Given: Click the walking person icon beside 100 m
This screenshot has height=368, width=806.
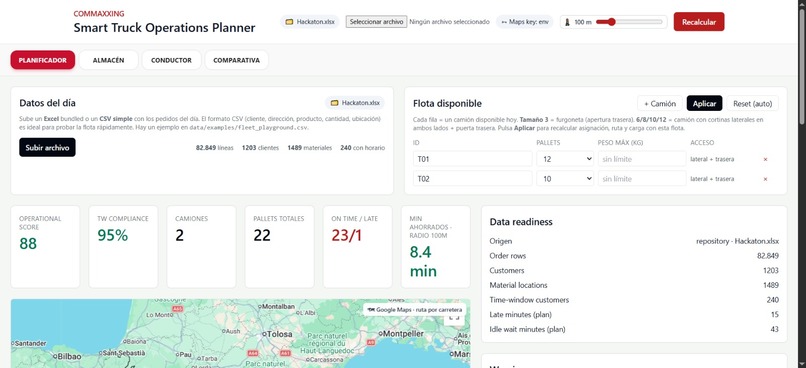Looking at the screenshot, I should tap(568, 22).
